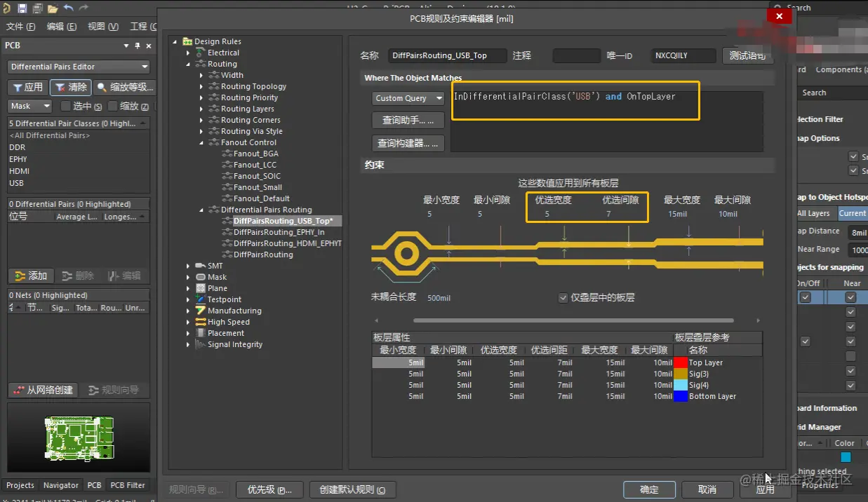Open the Mask mode dropdown
This screenshot has width=868, height=502.
click(x=31, y=106)
